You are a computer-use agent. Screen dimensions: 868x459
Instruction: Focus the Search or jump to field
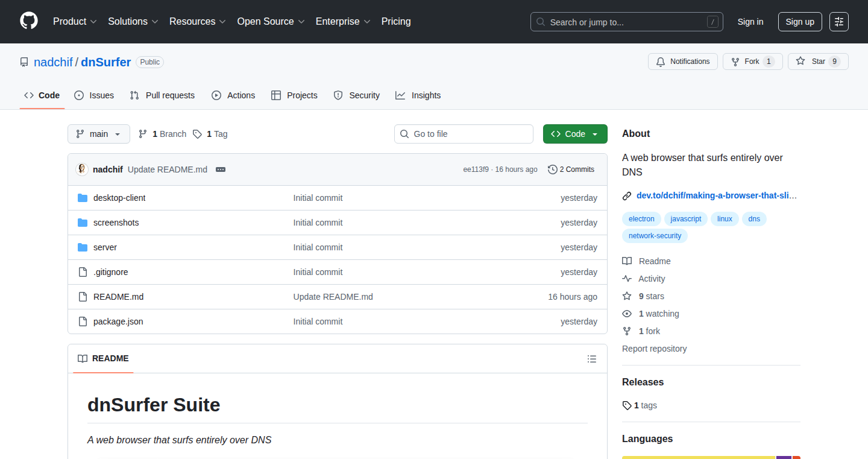627,22
